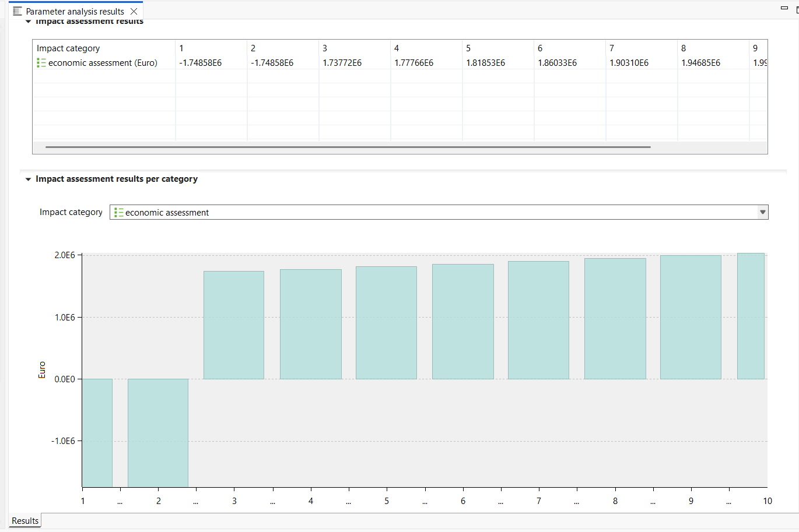799x532 pixels.
Task: Click the negative bar for run 2
Action: point(158,432)
